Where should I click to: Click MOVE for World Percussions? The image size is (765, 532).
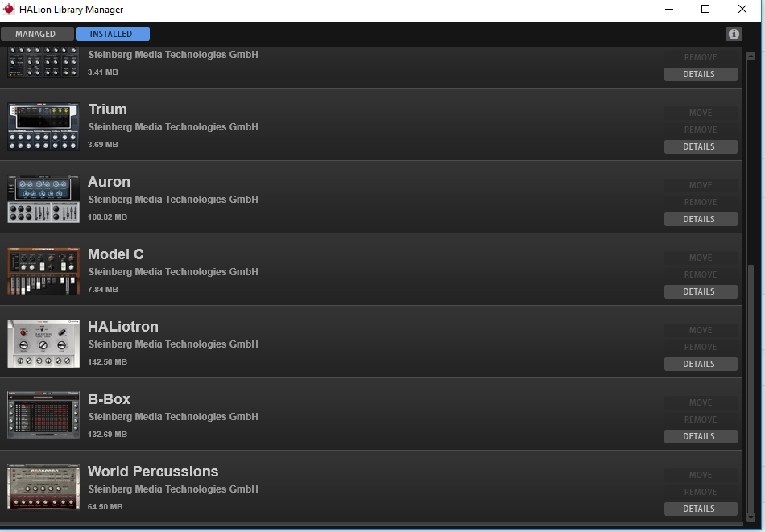pos(701,475)
